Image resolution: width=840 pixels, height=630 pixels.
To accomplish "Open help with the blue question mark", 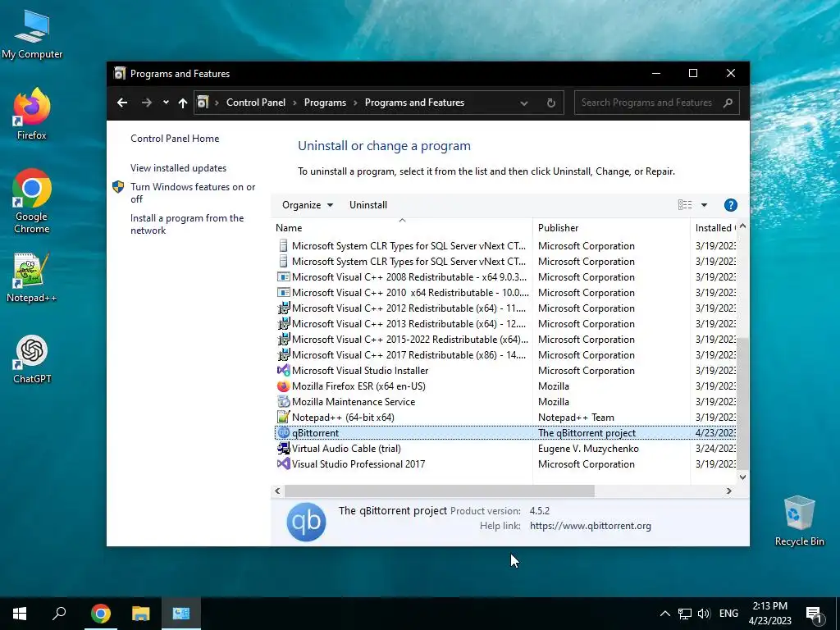I will click(730, 205).
